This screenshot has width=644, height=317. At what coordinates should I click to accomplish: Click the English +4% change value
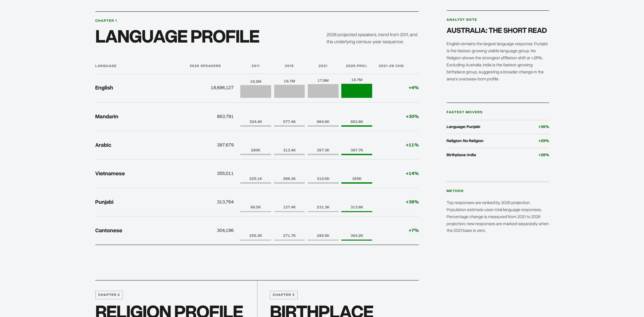point(413,88)
